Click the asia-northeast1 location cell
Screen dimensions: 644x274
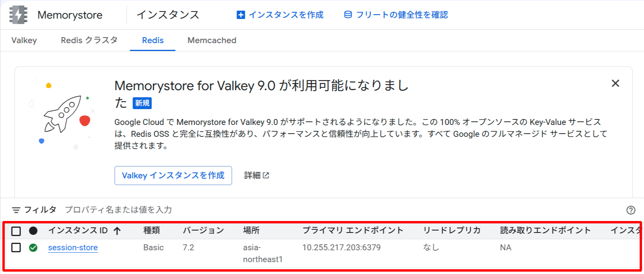263,253
